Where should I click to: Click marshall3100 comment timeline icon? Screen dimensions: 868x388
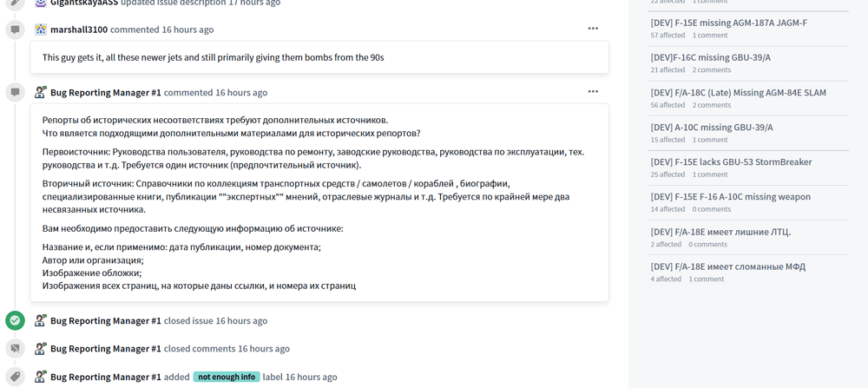click(15, 30)
